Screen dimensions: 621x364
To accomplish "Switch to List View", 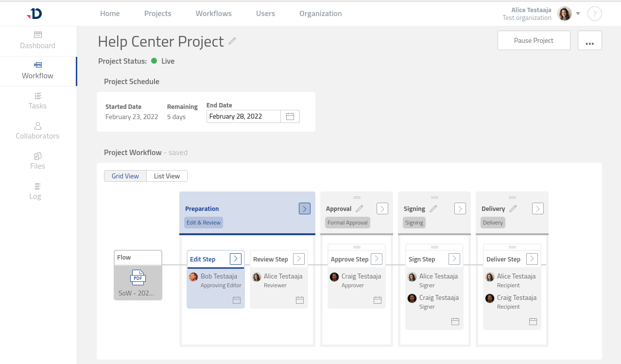I will coord(167,176).
